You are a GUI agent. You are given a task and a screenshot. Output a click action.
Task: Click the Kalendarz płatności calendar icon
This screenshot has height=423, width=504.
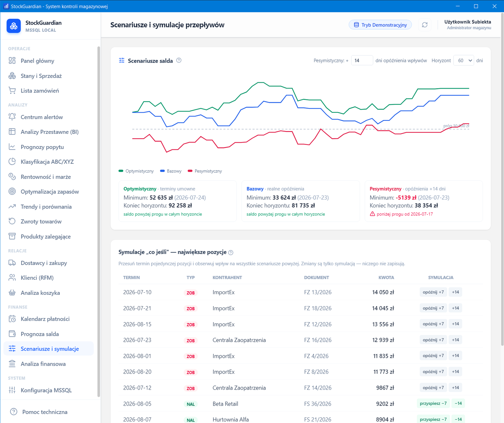(12, 319)
